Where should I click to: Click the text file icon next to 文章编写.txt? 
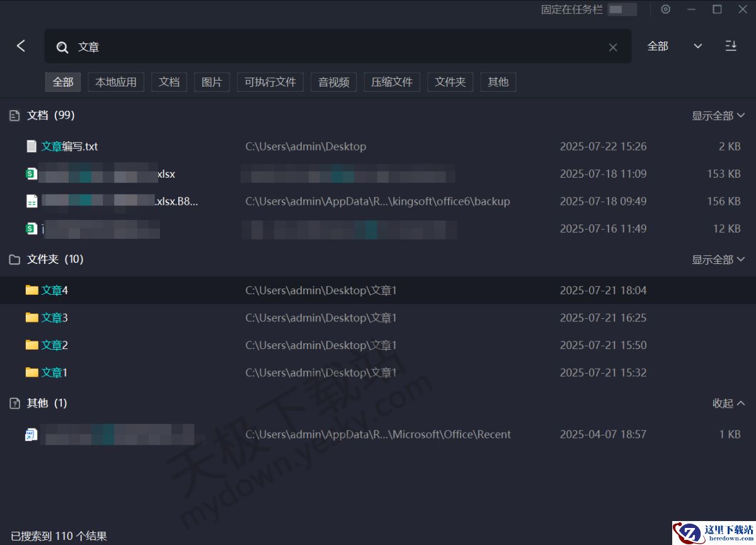coord(31,146)
